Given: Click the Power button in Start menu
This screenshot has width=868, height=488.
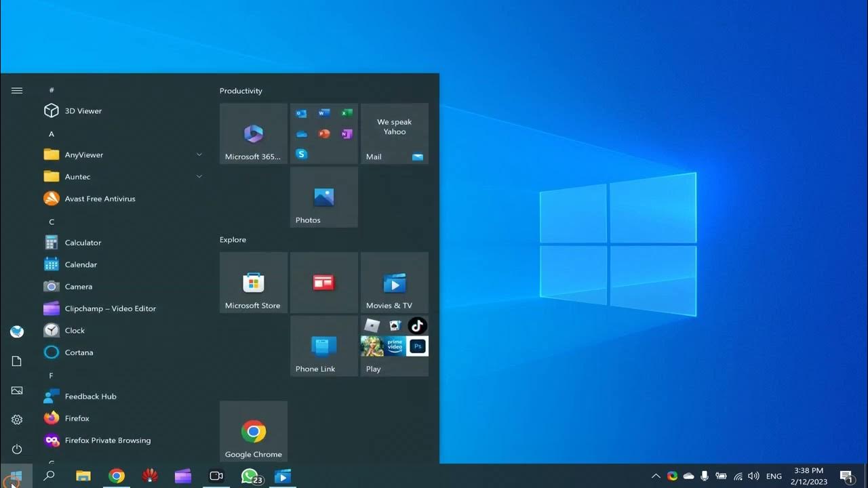Looking at the screenshot, I should point(17,449).
